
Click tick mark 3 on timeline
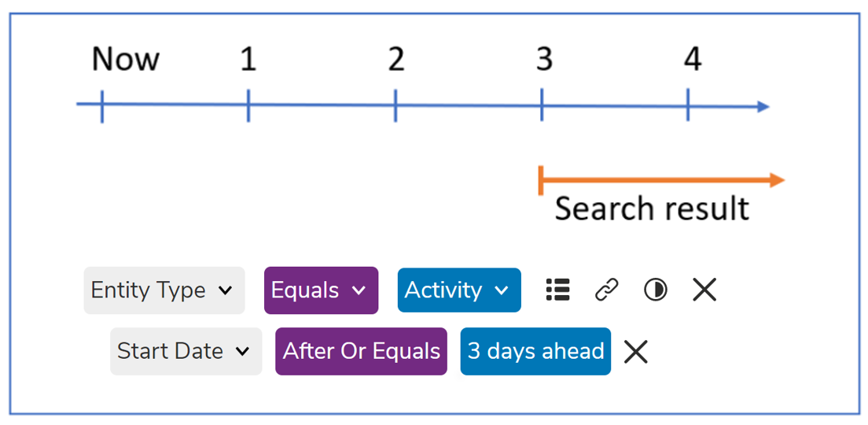coord(542,105)
